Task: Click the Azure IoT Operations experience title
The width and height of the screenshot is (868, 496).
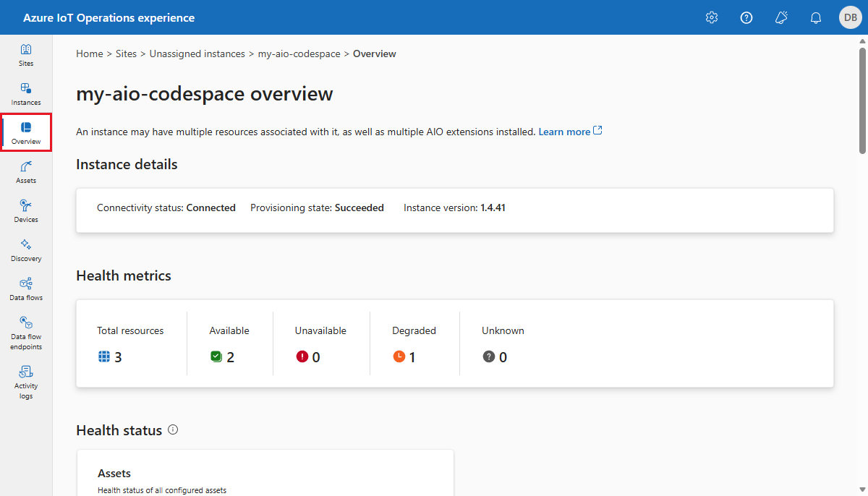Action: pos(109,17)
